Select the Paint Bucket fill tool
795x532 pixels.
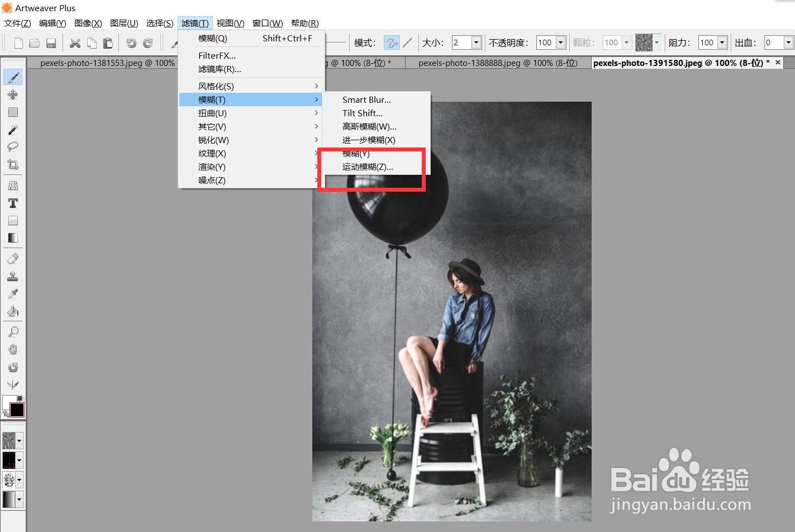(13, 311)
